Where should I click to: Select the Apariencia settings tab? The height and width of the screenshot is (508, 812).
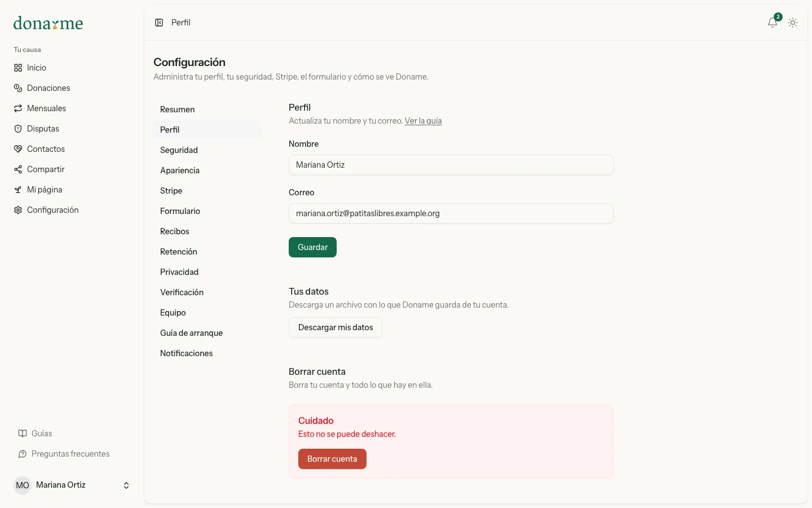[x=208, y=170]
